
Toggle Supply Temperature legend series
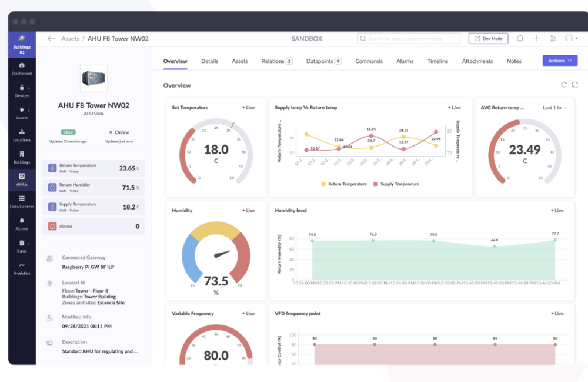click(396, 184)
